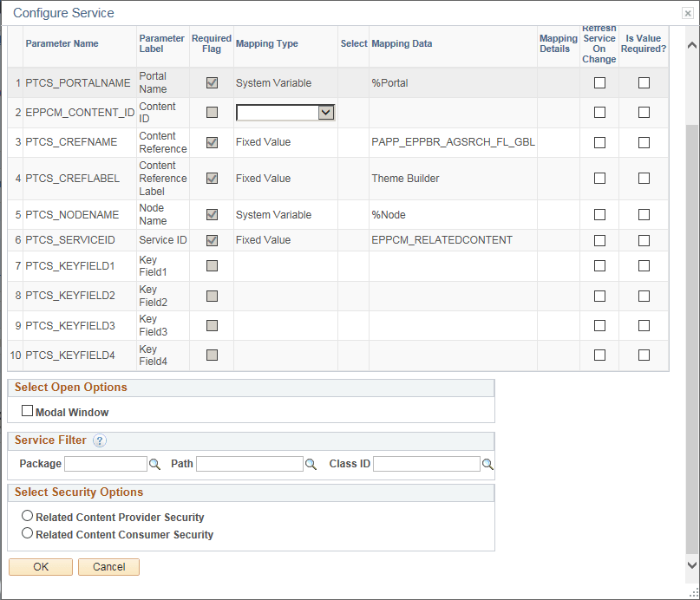Image resolution: width=700 pixels, height=600 pixels.
Task: Check Is Value Required for PTCS_KEYFIELD1
Action: click(644, 265)
